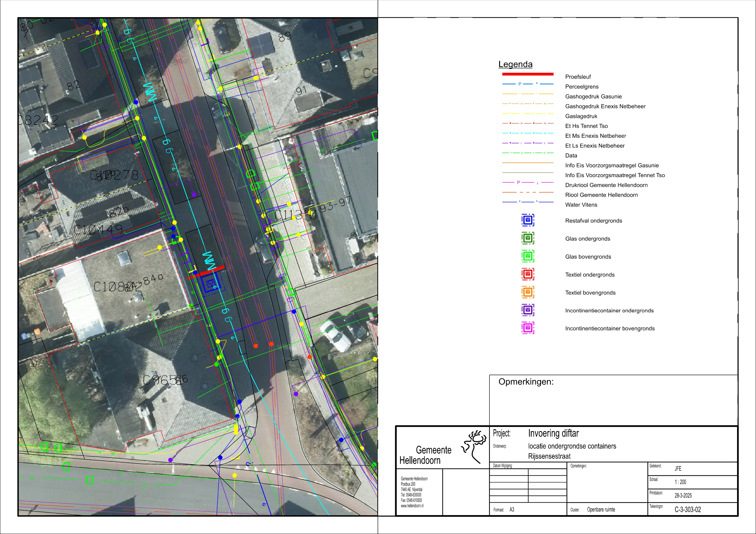
Task: Click the magenta Incontinentiecontainer bovengronds icon
Action: pyautogui.click(x=527, y=328)
